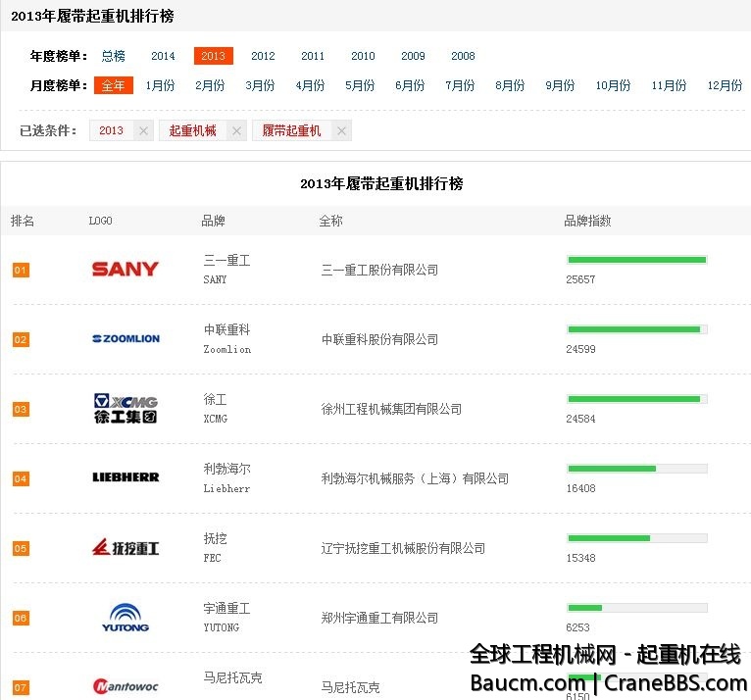The height and width of the screenshot is (700, 751).
Task: Open 三一重工 brand link
Action: [226, 260]
